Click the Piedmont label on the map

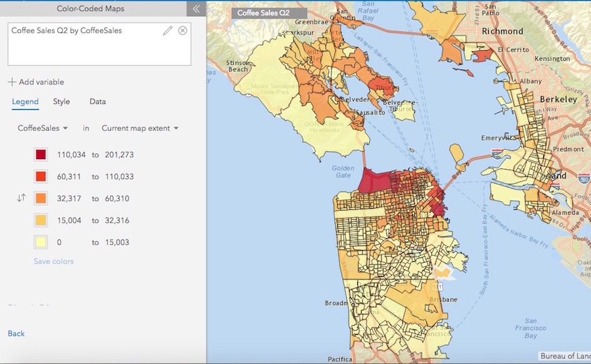click(x=568, y=149)
